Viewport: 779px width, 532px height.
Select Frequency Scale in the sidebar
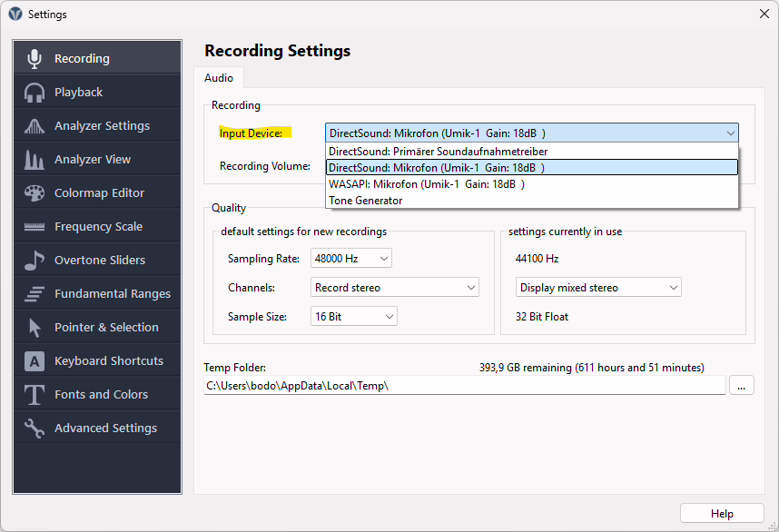(34, 225)
